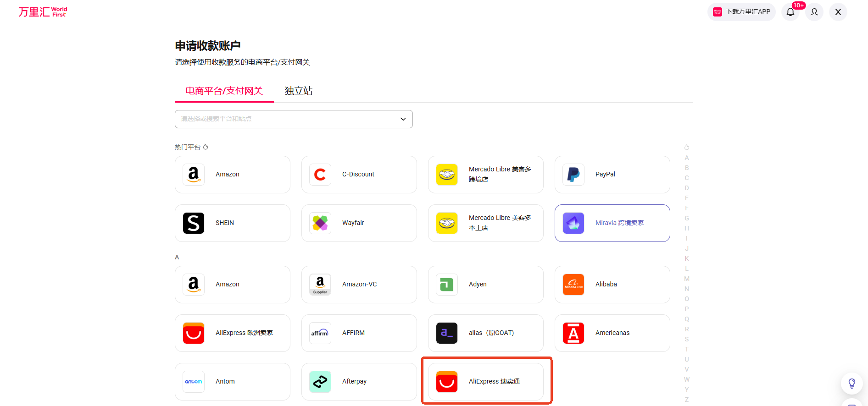Open the platform search dropdown
This screenshot has height=406, width=868.
pyautogui.click(x=294, y=119)
